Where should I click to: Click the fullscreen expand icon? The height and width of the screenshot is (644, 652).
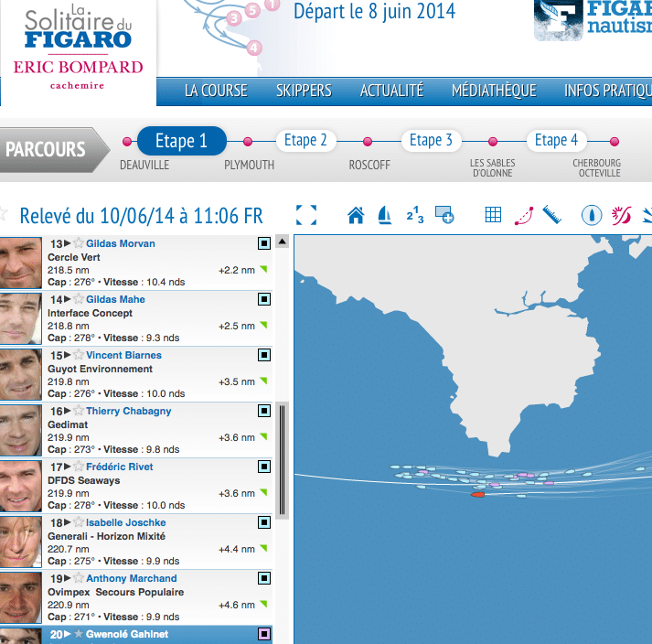click(306, 215)
